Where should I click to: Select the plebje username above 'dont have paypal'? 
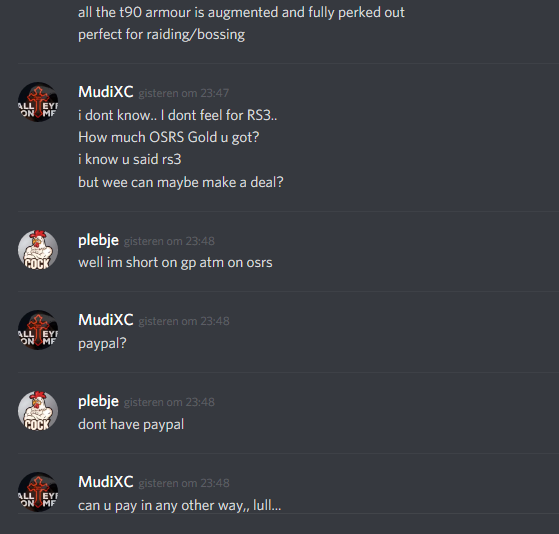(x=98, y=401)
